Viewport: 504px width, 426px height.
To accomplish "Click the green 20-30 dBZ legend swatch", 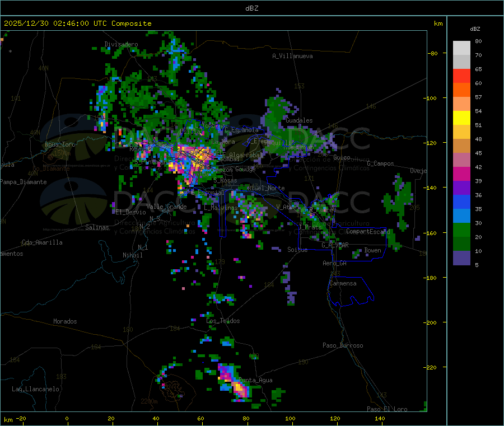I will (461, 230).
